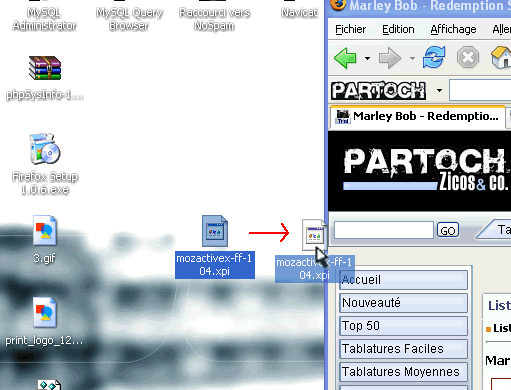
Task: Select the highlighted mozactivex-ff-104.xpi desktop file
Action: [215, 231]
